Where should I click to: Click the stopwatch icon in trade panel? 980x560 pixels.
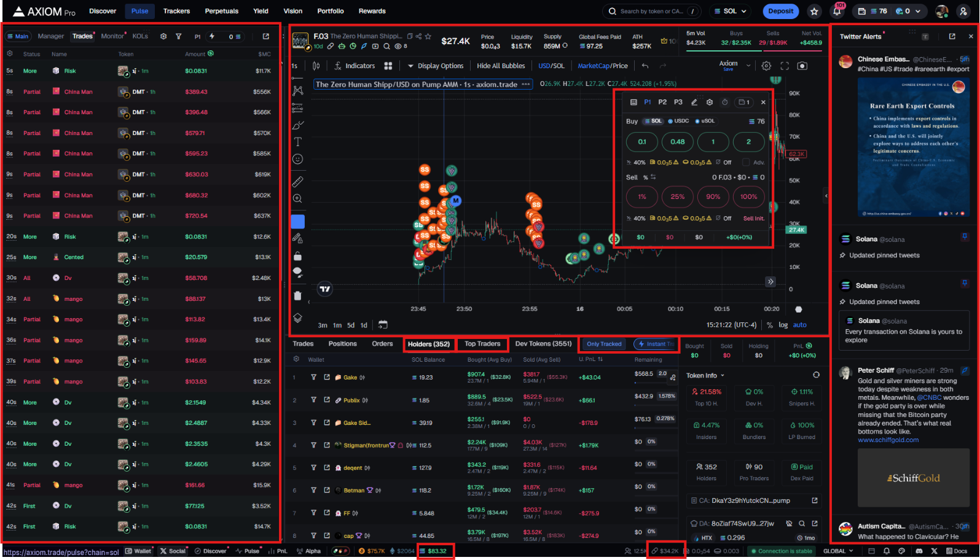click(x=724, y=103)
